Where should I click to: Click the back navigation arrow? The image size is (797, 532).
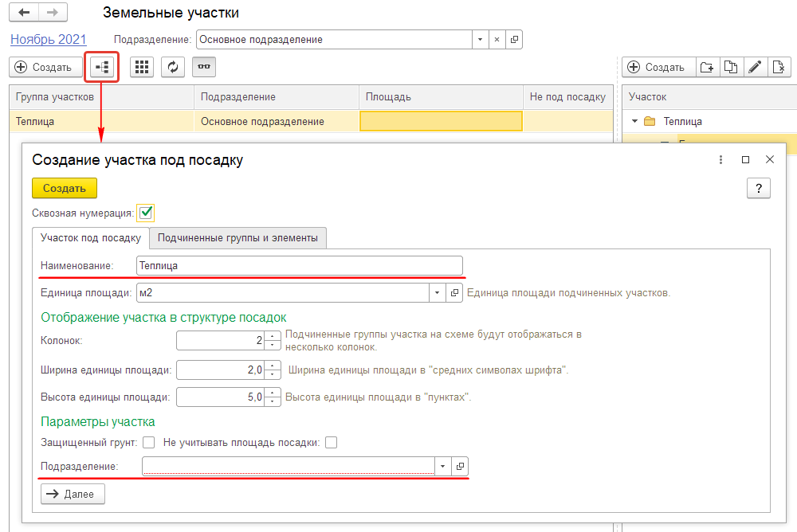[x=24, y=14]
